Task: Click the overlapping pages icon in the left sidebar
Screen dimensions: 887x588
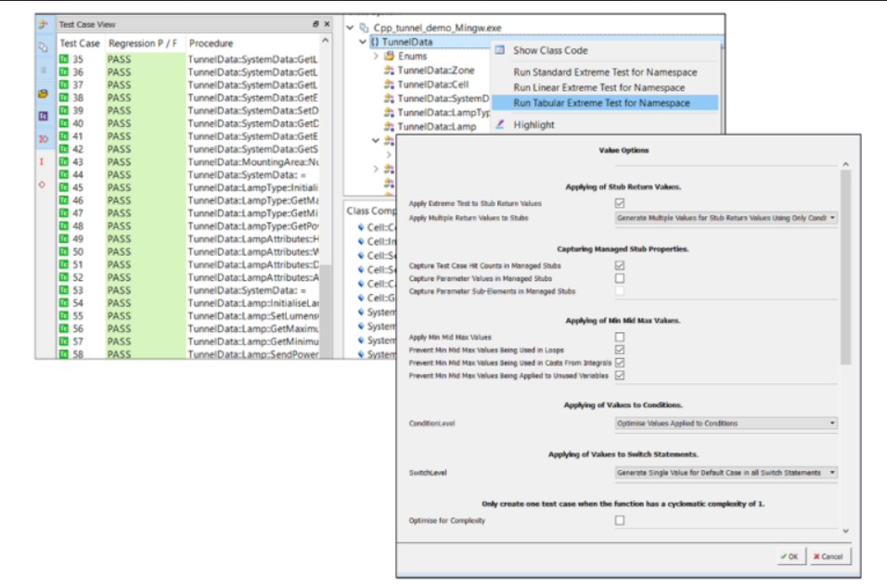Action: coord(43,47)
